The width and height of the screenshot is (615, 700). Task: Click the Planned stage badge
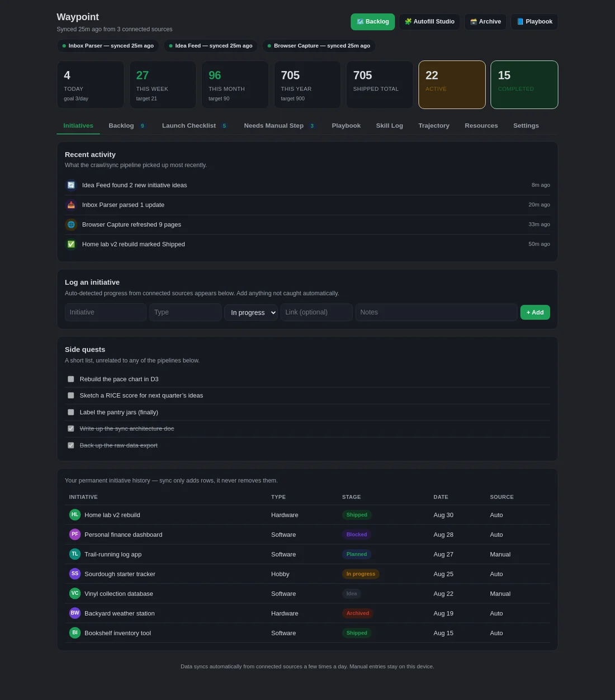[x=357, y=554]
